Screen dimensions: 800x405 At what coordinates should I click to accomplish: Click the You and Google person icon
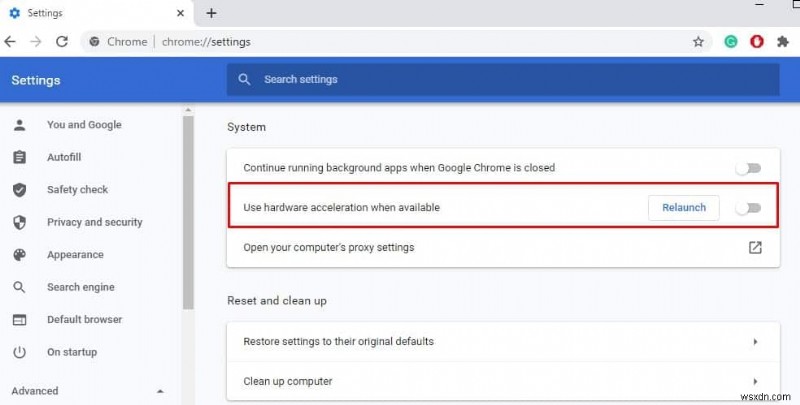pos(19,125)
